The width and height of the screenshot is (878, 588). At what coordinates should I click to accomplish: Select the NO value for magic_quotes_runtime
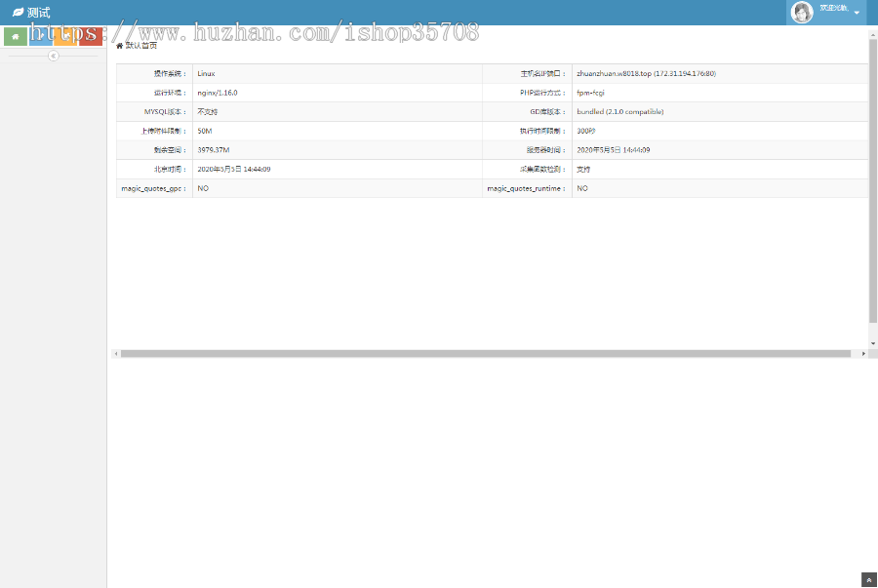click(x=582, y=188)
